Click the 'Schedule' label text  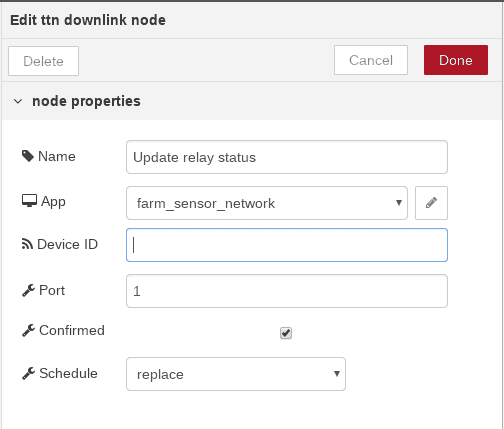click(68, 373)
